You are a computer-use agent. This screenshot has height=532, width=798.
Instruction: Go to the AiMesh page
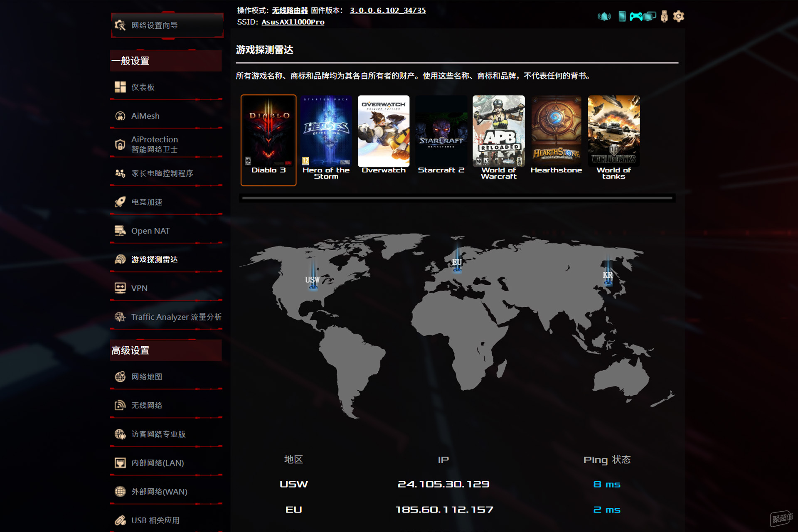tap(166, 116)
